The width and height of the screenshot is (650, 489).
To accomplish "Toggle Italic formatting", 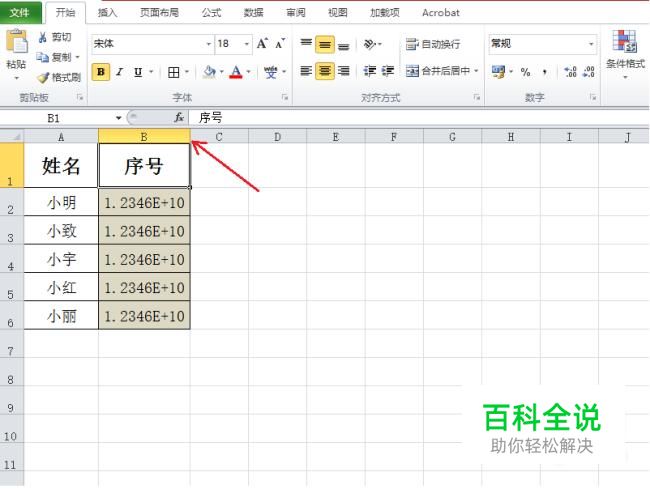I will click(x=119, y=72).
